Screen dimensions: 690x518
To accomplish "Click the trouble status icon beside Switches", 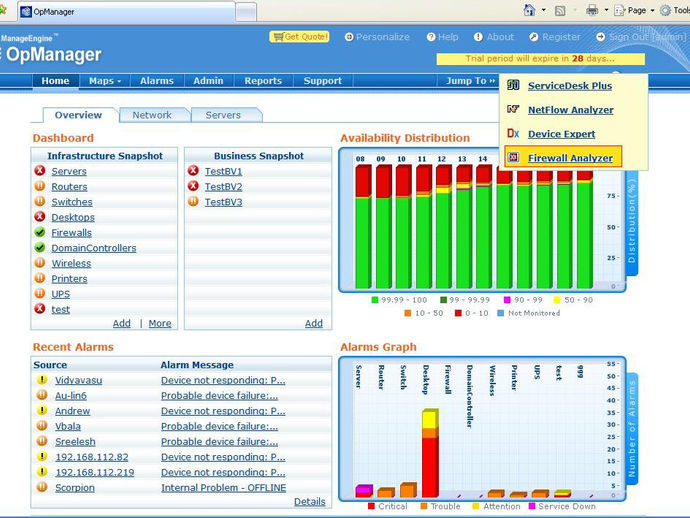I will click(40, 201).
